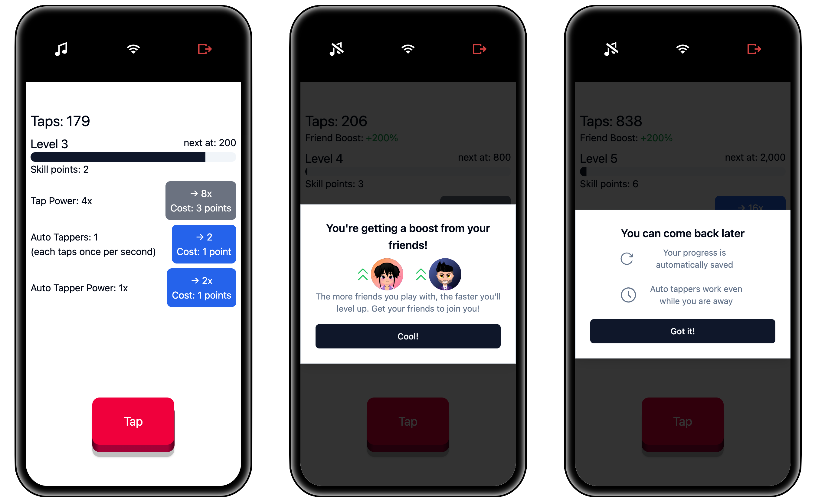Click 'Cool!' to dismiss friend boost modal

[x=407, y=336]
